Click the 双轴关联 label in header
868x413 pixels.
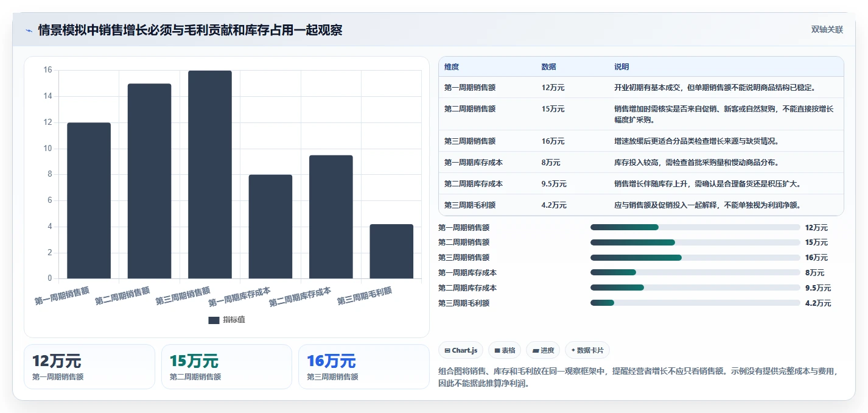tap(827, 29)
